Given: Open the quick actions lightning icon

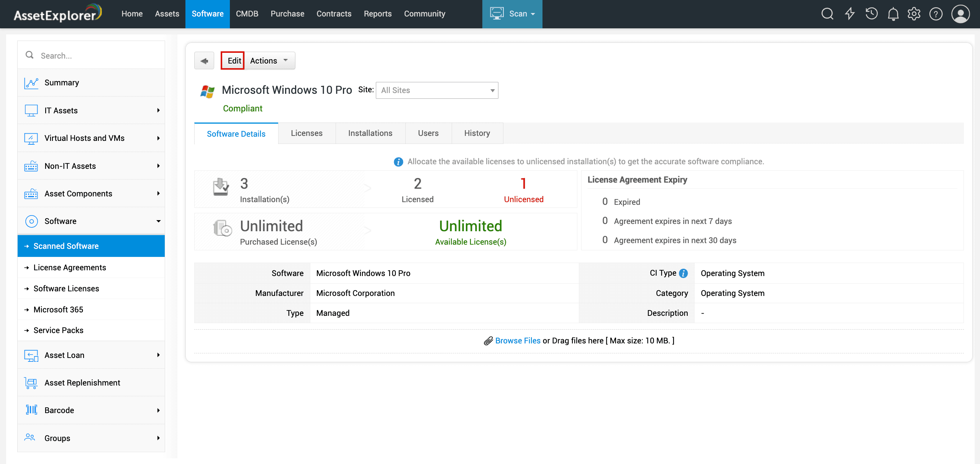Looking at the screenshot, I should [849, 14].
